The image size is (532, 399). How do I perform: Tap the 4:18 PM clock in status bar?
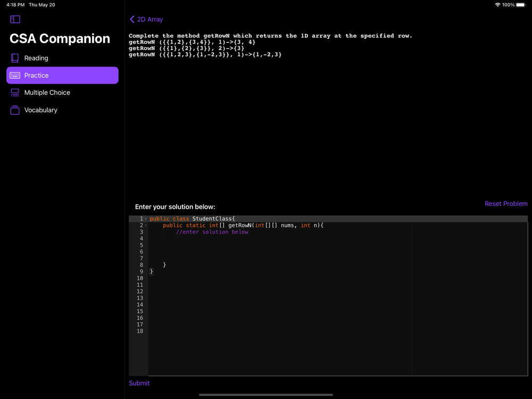(x=15, y=5)
